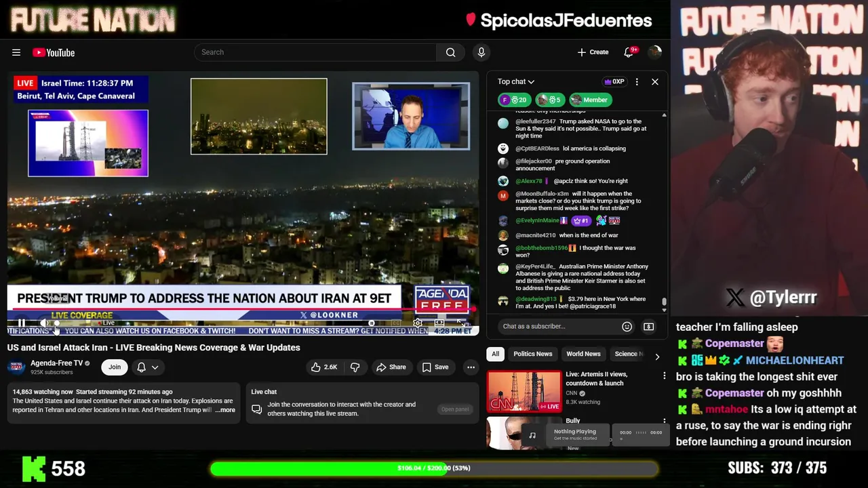This screenshot has height=488, width=868.
Task: Open the account avatar menu
Action: pyautogui.click(x=654, y=52)
